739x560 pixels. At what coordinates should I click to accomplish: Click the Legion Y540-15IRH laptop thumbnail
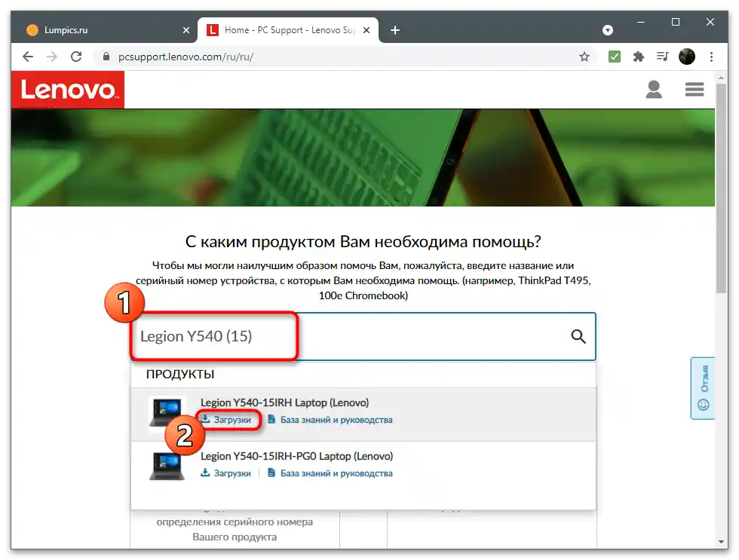point(166,414)
